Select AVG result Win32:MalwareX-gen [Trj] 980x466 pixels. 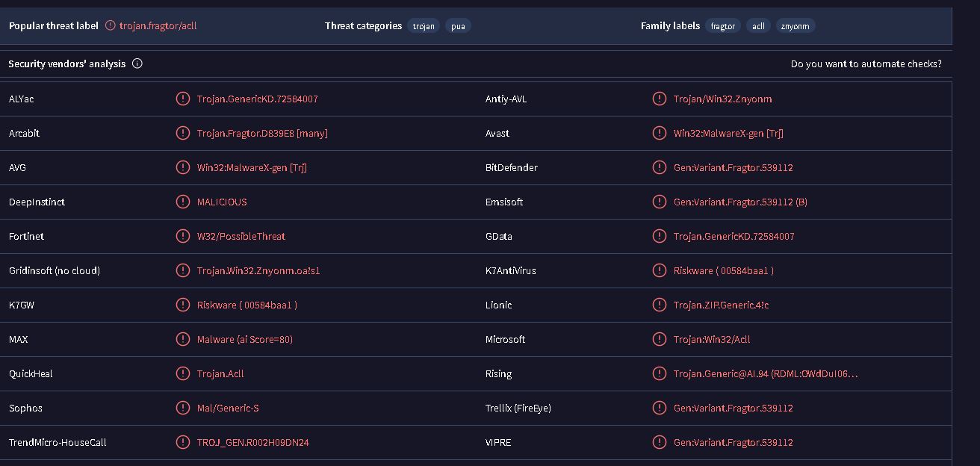coord(252,167)
